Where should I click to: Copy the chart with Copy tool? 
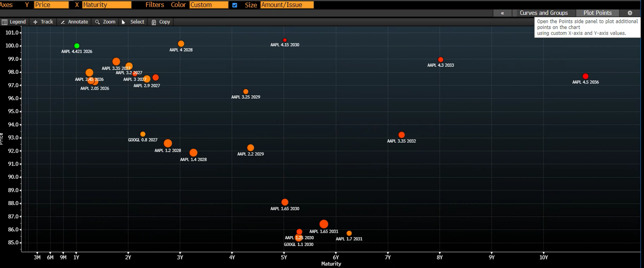(161, 22)
